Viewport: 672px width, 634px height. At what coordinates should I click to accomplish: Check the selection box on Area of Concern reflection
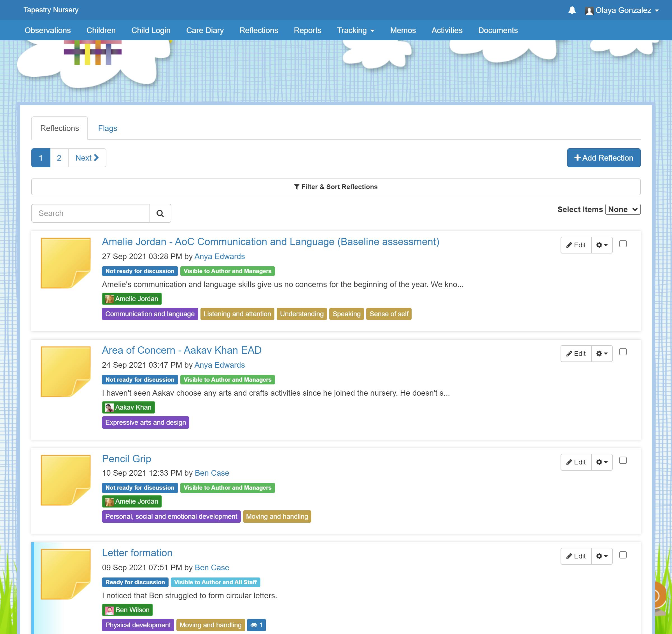tap(623, 351)
